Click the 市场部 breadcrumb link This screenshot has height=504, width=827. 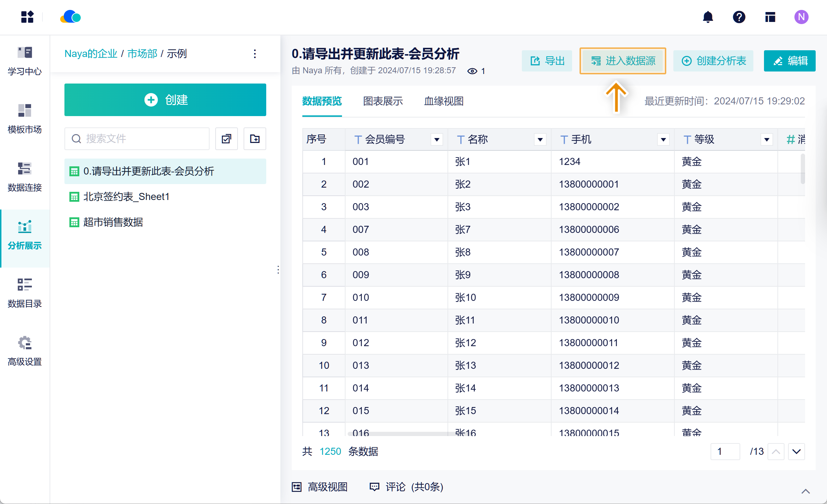point(142,54)
